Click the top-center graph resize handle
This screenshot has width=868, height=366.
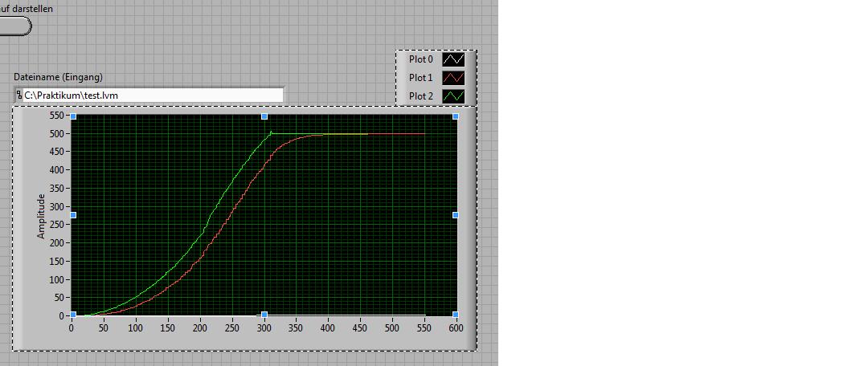(264, 116)
